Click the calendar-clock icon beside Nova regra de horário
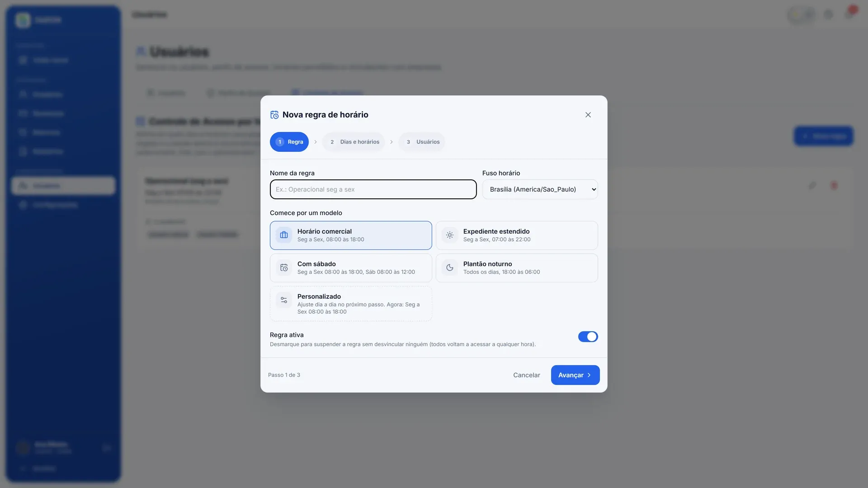The image size is (868, 488). 274,115
